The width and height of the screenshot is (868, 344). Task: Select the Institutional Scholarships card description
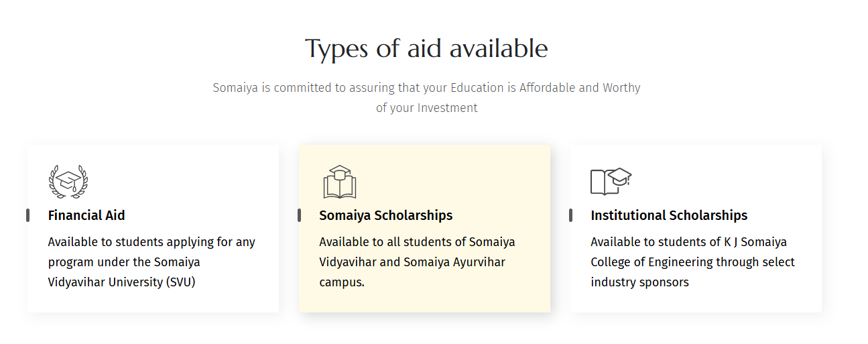(692, 262)
